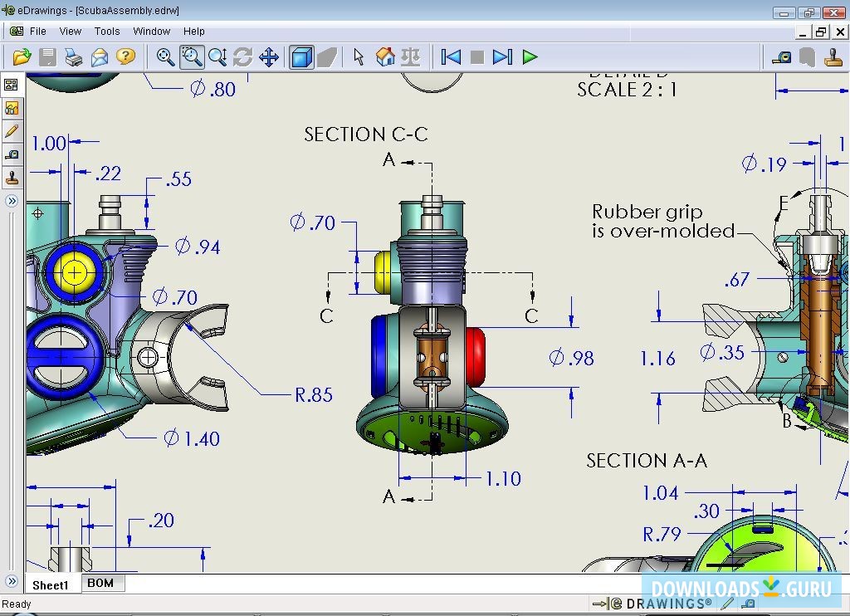Viewport: 850px width, 616px height.
Task: Activate the Stamp markup tool
Action: (x=833, y=57)
